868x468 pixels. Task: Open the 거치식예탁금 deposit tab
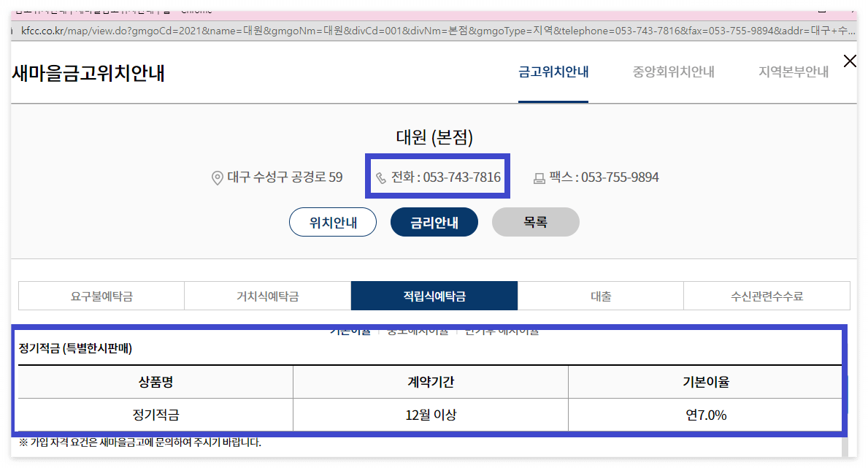(267, 295)
